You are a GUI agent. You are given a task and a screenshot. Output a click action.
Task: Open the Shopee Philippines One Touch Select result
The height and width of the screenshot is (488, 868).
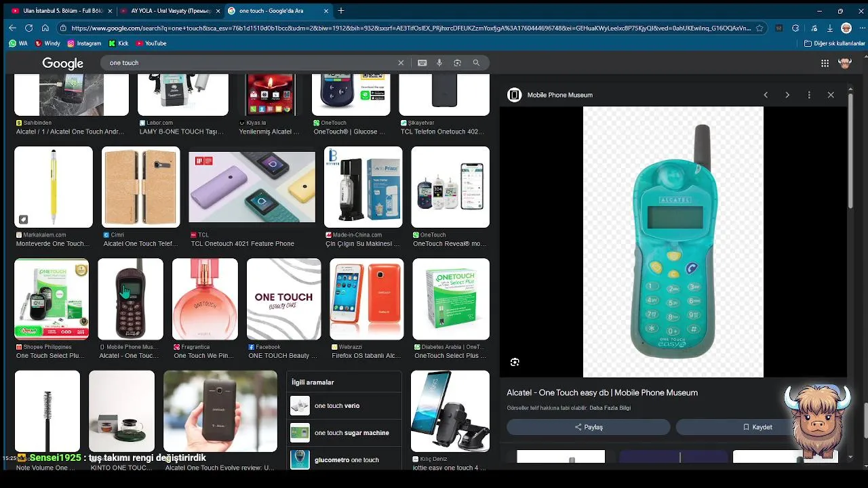pos(52,299)
